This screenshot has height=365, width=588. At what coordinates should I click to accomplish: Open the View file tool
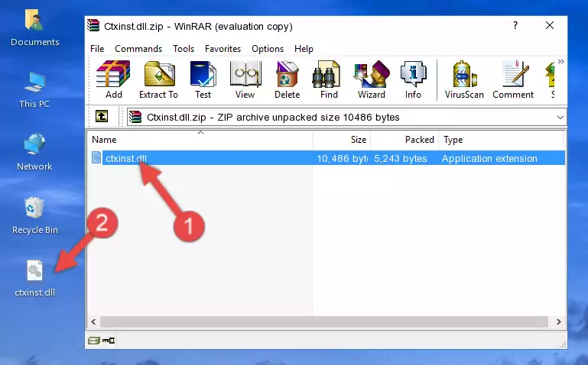pyautogui.click(x=245, y=79)
